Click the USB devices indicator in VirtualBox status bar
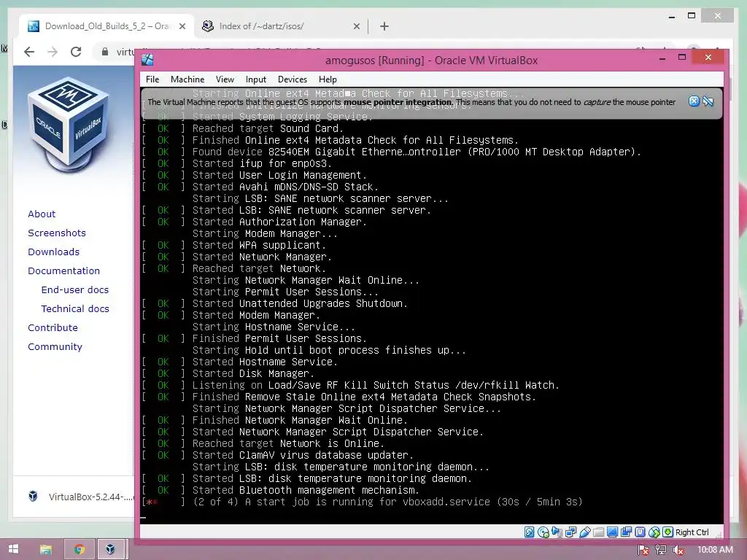 pyautogui.click(x=585, y=532)
